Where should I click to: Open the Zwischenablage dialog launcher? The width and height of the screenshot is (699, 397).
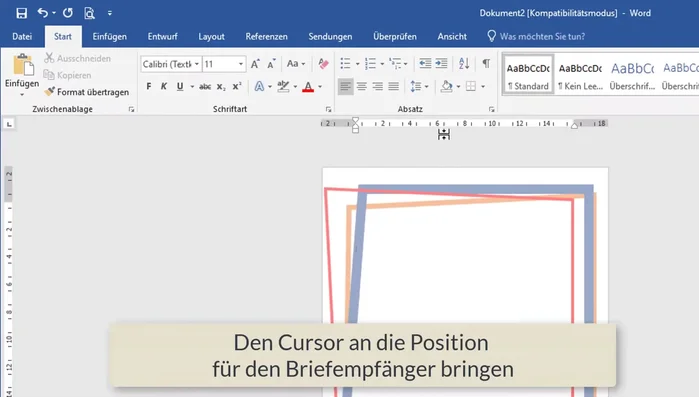point(132,109)
